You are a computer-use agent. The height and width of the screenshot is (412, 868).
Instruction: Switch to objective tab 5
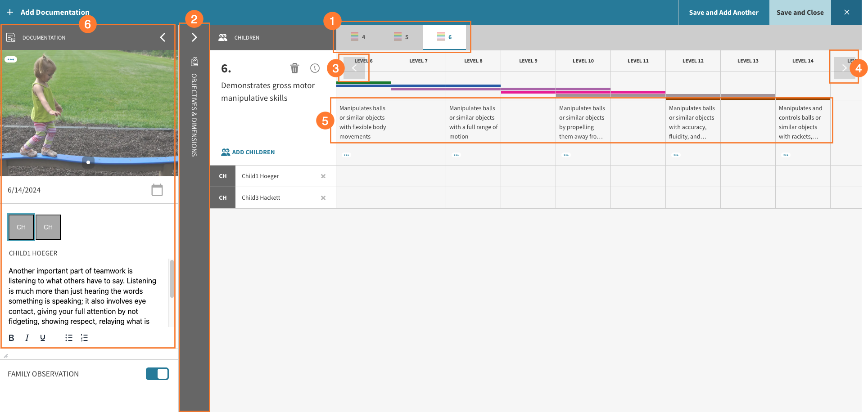pyautogui.click(x=400, y=37)
